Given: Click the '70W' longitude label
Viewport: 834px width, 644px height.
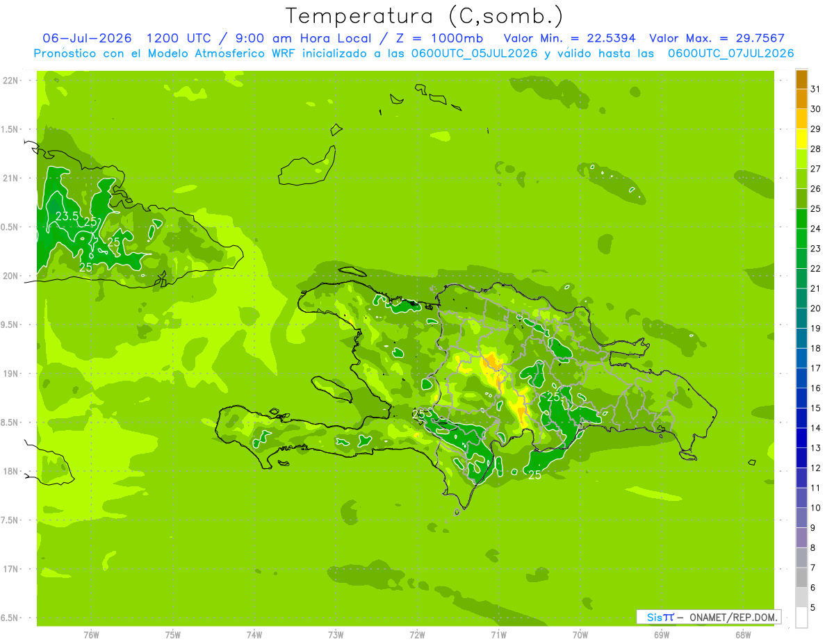Looking at the screenshot, I should click(580, 634).
